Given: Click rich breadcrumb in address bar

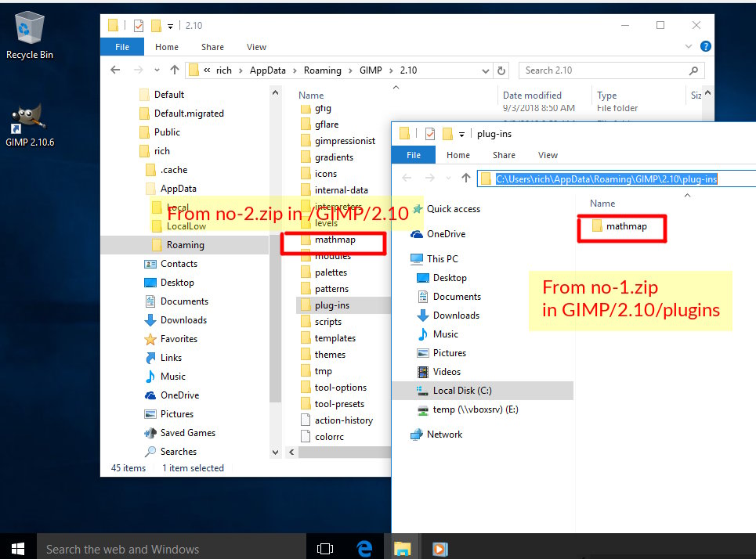Looking at the screenshot, I should coord(224,70).
